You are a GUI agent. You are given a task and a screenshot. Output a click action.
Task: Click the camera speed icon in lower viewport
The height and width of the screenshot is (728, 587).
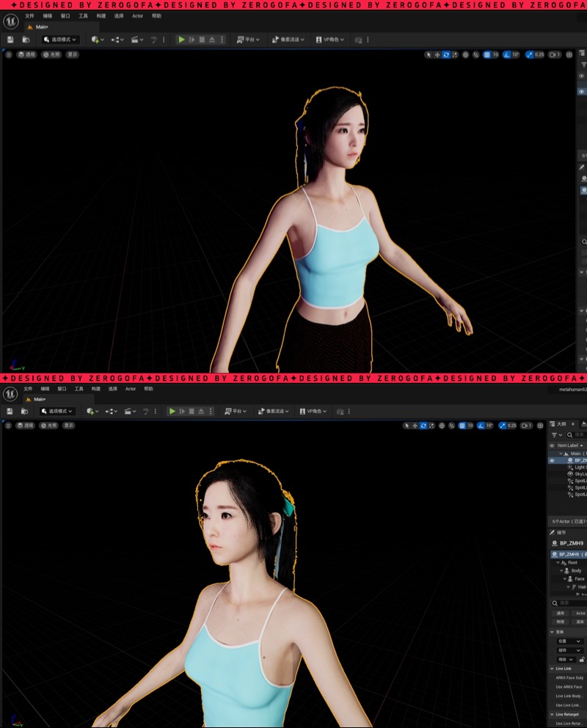526,426
